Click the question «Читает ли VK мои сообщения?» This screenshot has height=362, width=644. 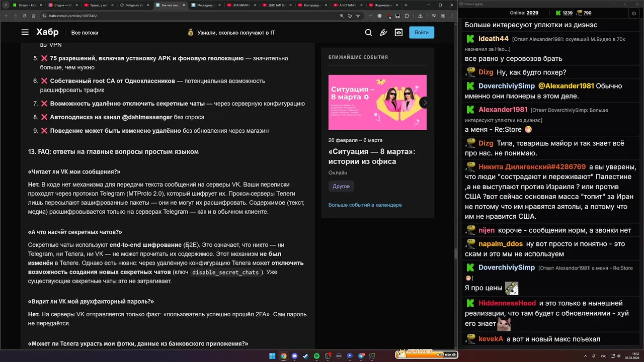coord(74,171)
